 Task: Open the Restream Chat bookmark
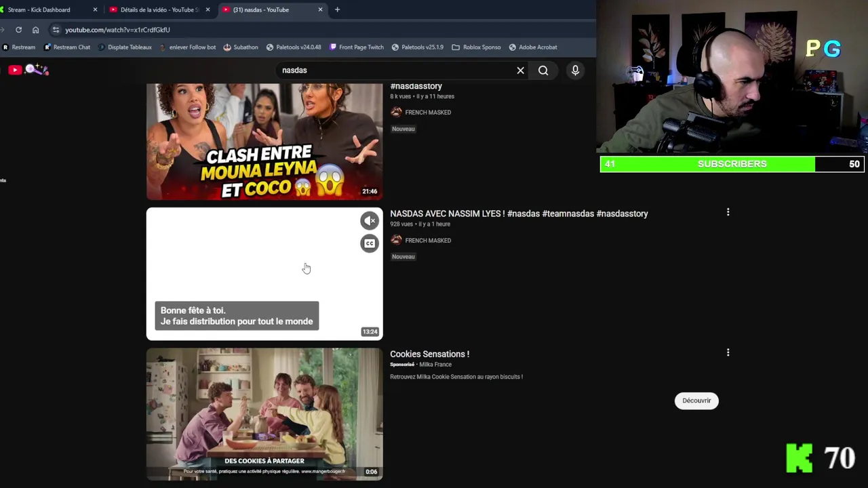click(67, 47)
